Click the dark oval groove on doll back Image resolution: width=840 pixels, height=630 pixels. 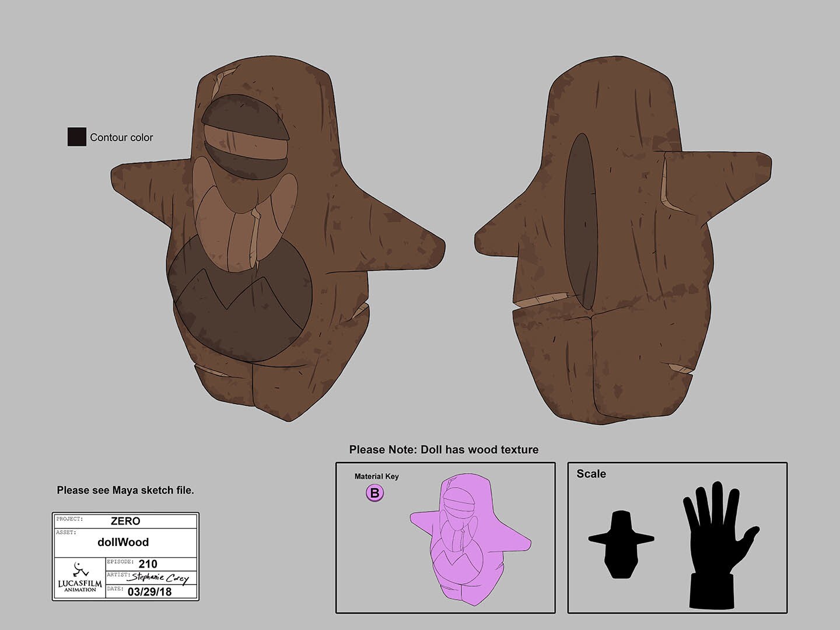click(581, 221)
